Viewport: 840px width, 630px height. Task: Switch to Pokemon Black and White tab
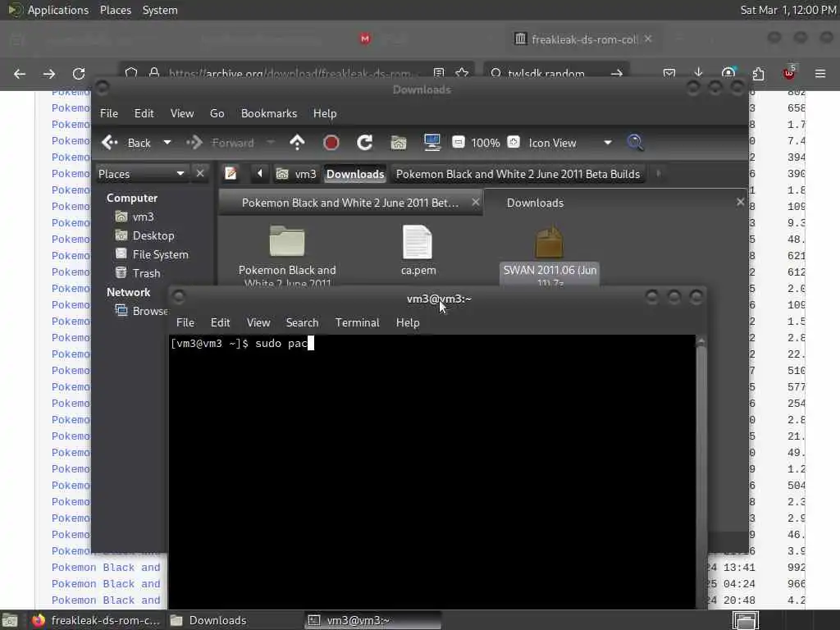[350, 203]
